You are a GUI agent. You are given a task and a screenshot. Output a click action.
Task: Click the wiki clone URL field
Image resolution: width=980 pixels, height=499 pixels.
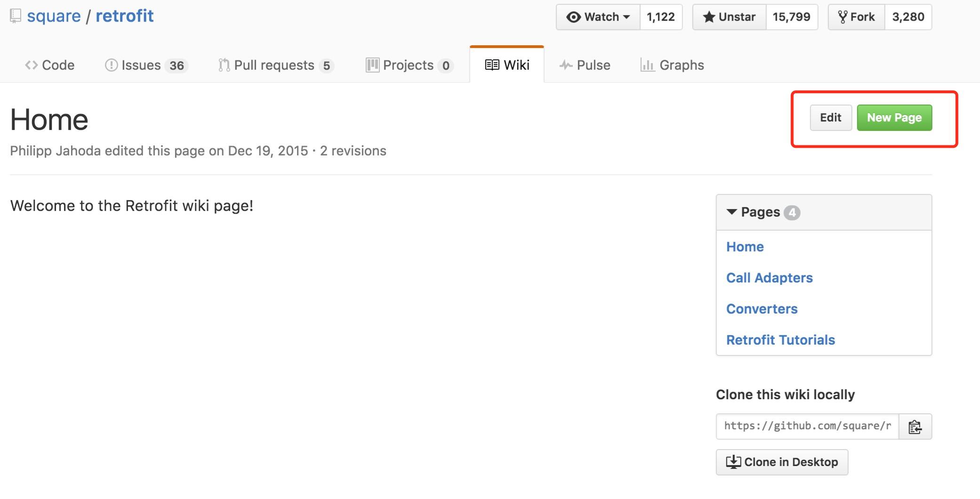807,427
